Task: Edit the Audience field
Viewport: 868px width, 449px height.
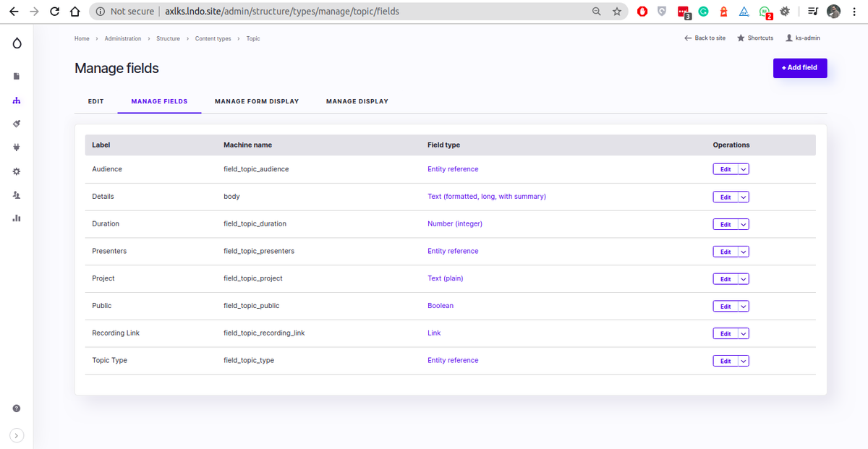Action: pos(726,169)
